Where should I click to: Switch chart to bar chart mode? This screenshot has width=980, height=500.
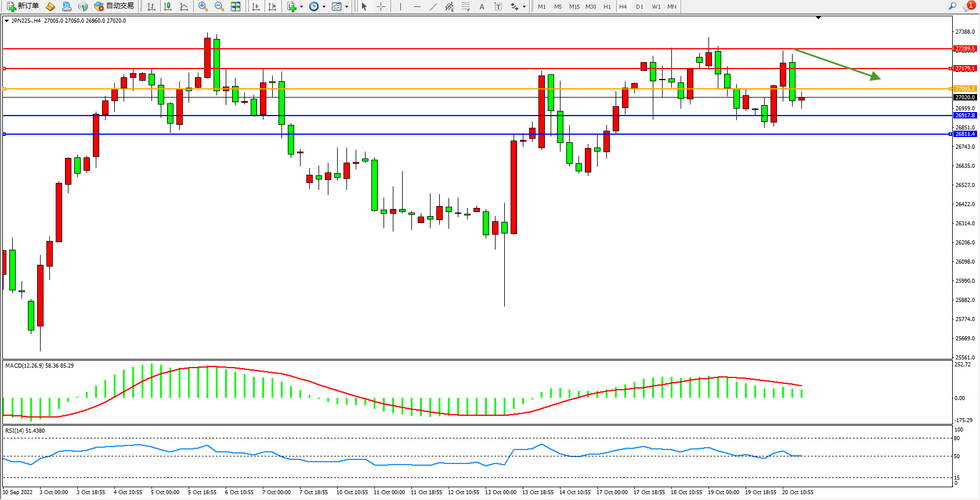coord(151,6)
